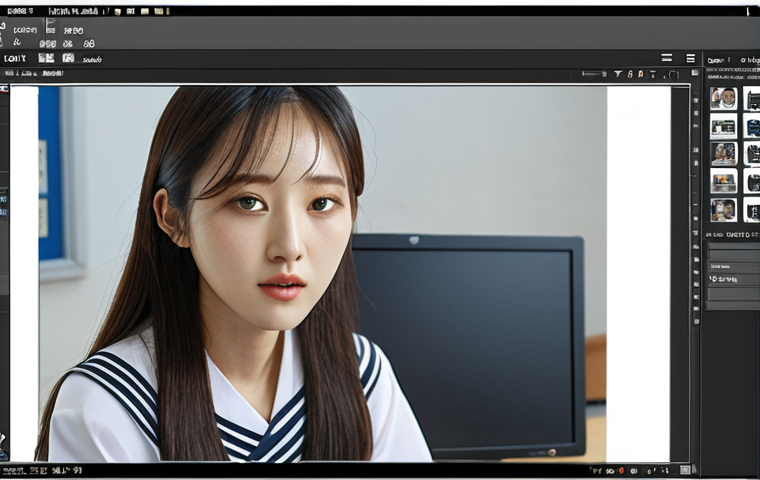This screenshot has width=760, height=480.
Task: Click the red record icon in status bar
Action: 621,470
